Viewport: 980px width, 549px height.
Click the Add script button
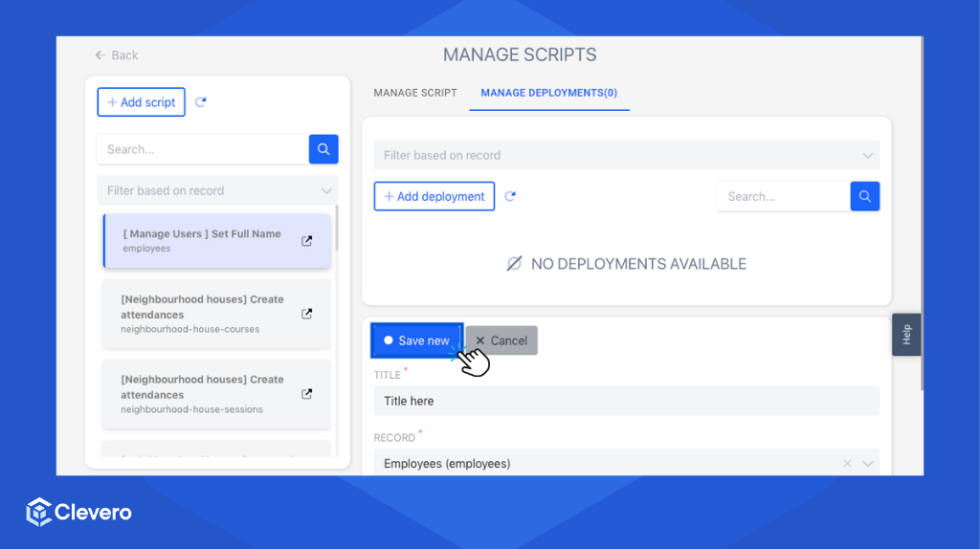click(x=142, y=101)
